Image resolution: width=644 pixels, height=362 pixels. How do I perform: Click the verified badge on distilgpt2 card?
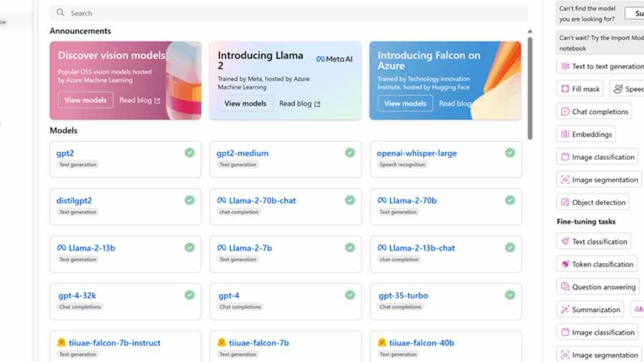coord(190,200)
